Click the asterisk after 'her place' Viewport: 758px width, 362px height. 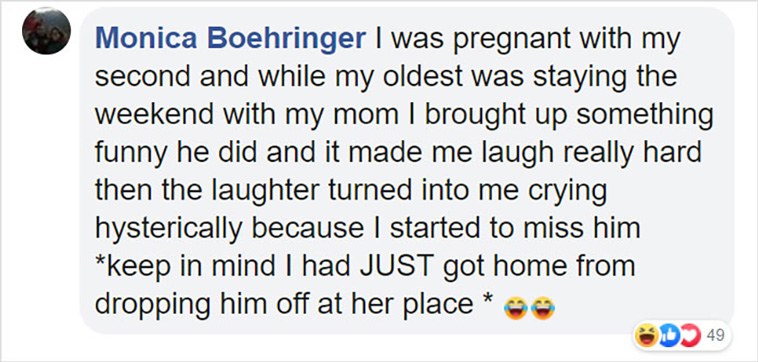click(x=488, y=301)
